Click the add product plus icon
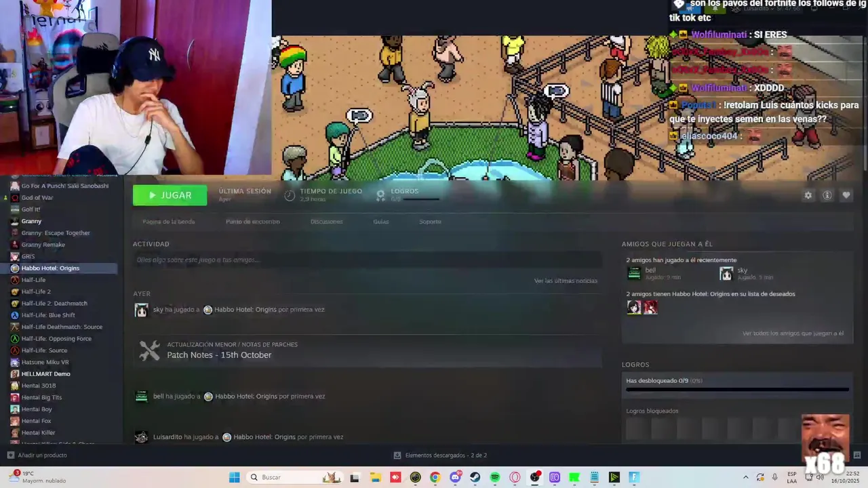The height and width of the screenshot is (488, 868). pos(10,455)
